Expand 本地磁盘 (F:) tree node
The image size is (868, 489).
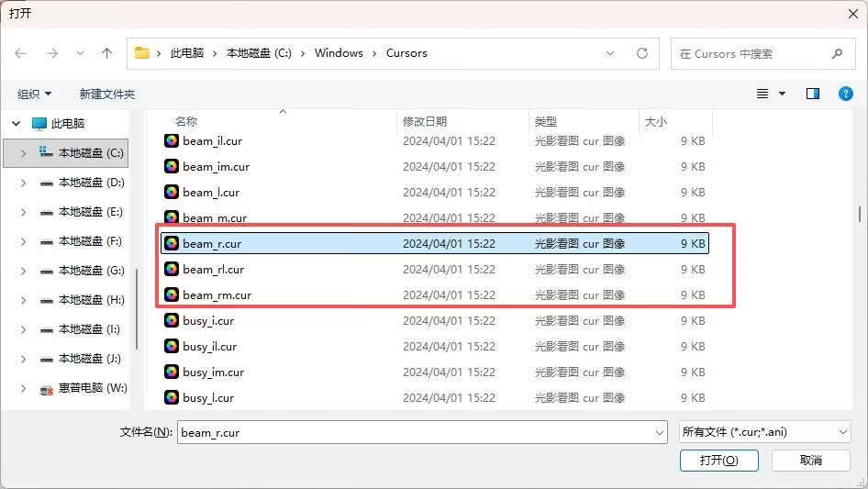[x=23, y=241]
